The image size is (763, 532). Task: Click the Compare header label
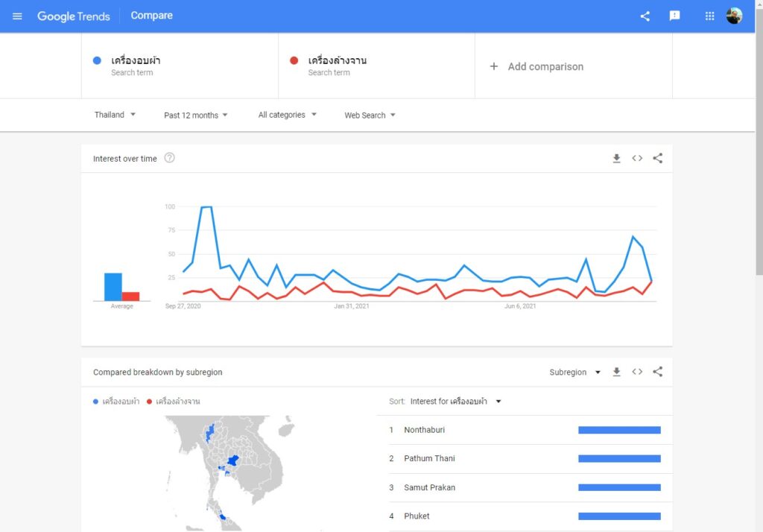pyautogui.click(x=152, y=16)
